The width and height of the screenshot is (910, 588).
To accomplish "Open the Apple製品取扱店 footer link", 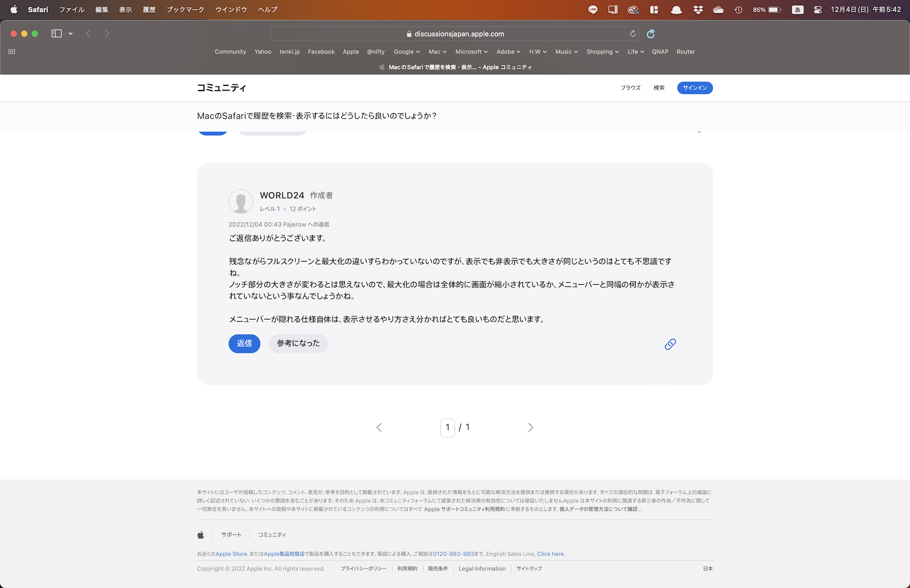I will (x=284, y=554).
